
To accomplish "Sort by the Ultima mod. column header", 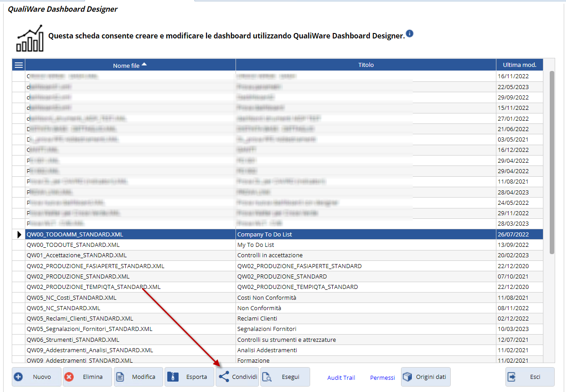I will 519,65.
